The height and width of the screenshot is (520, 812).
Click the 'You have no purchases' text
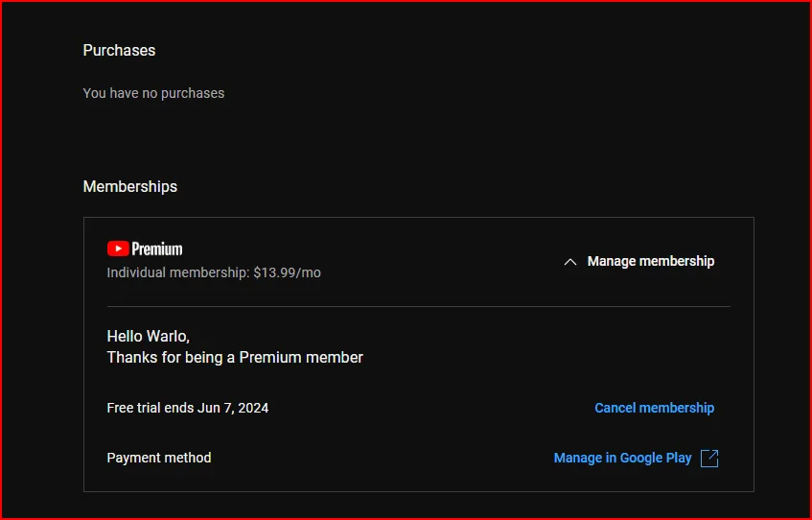click(153, 93)
